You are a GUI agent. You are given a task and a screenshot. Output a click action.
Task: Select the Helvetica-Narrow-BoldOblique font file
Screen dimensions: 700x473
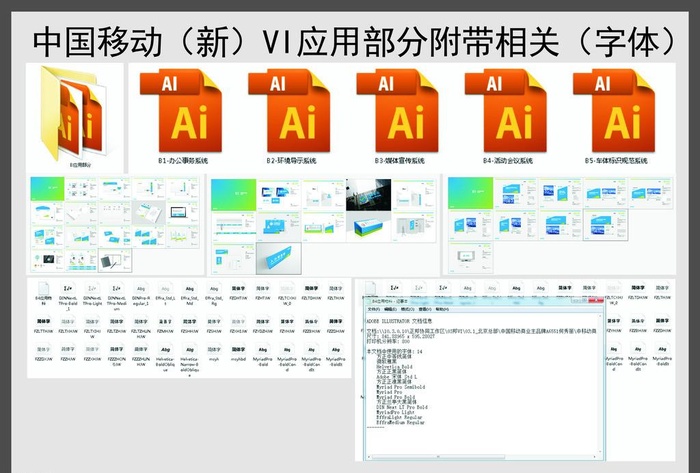[190, 361]
